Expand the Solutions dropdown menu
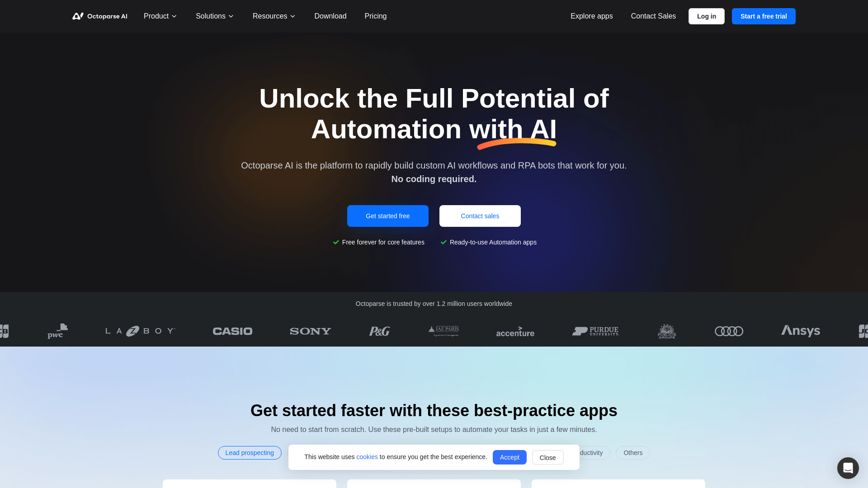 pyautogui.click(x=214, y=16)
